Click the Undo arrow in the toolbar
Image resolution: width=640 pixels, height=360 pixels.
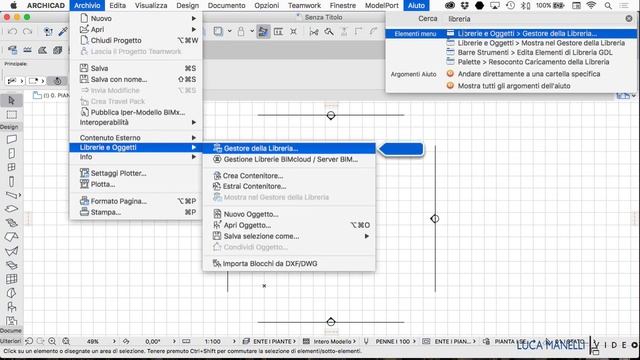pos(12,31)
